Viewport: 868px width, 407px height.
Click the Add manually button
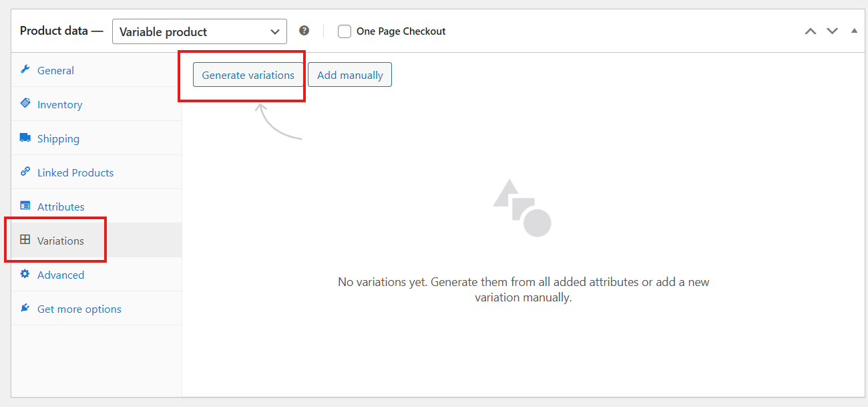coord(350,75)
